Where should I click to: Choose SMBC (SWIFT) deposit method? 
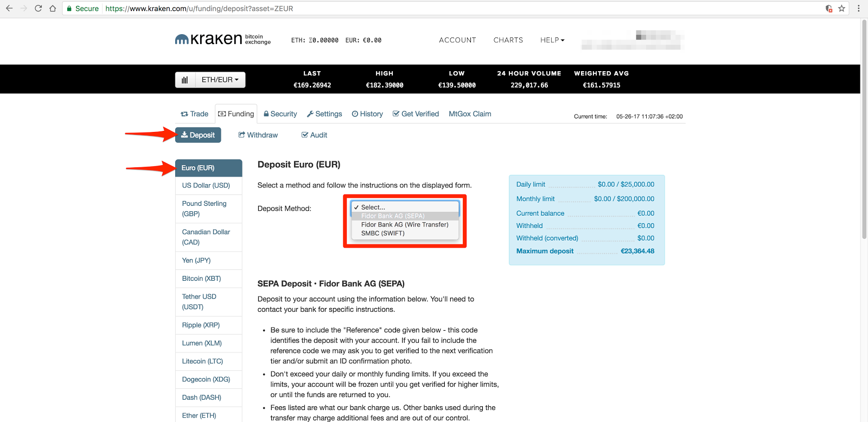(x=405, y=233)
